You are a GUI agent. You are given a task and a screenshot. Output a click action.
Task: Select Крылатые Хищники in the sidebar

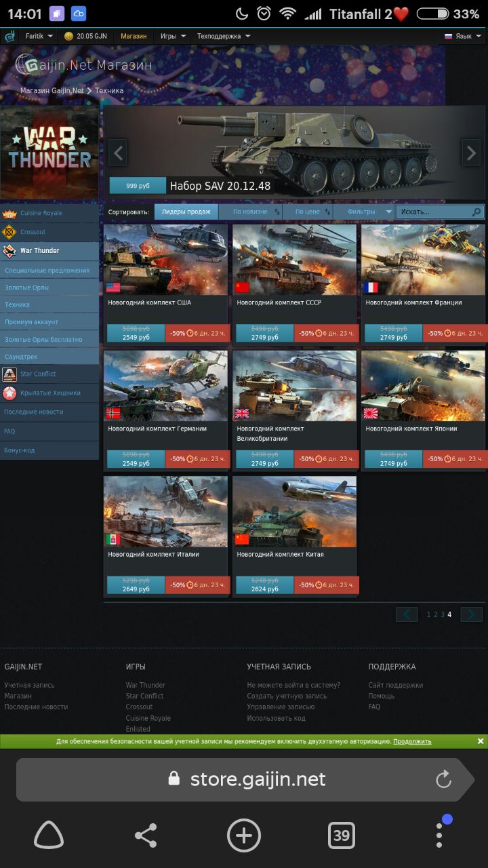tap(49, 393)
